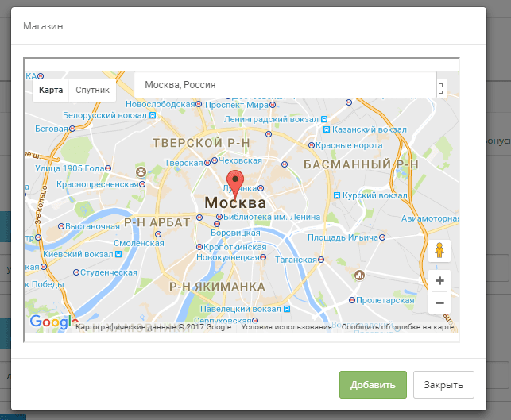Image resolution: width=511 pixels, height=420 pixels.
Task: Click Р-Н ЯКИМАНКА district label
Action: tap(218, 287)
